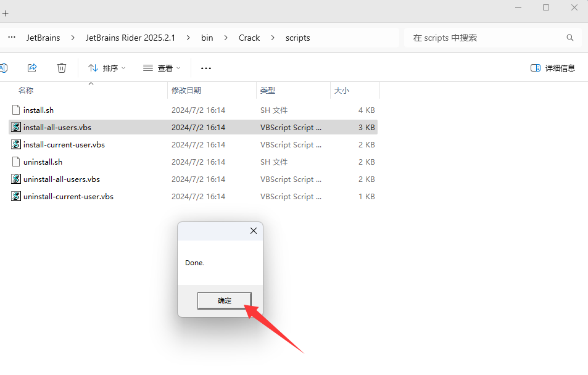Image resolution: width=588 pixels, height=375 pixels.
Task: Sort by the name (名称) column header
Action: (x=26, y=91)
